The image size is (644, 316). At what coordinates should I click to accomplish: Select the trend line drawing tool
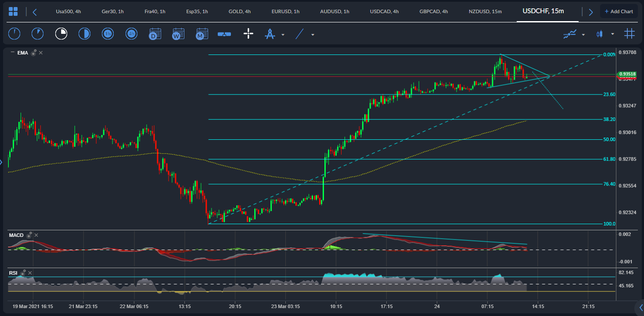[299, 34]
